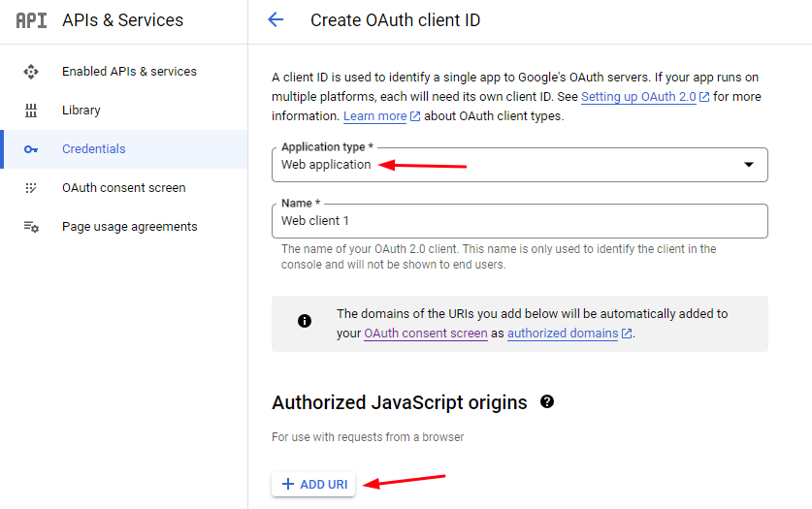Open the OAuth consent screen link in notice
This screenshot has width=812, height=509.
coord(426,334)
